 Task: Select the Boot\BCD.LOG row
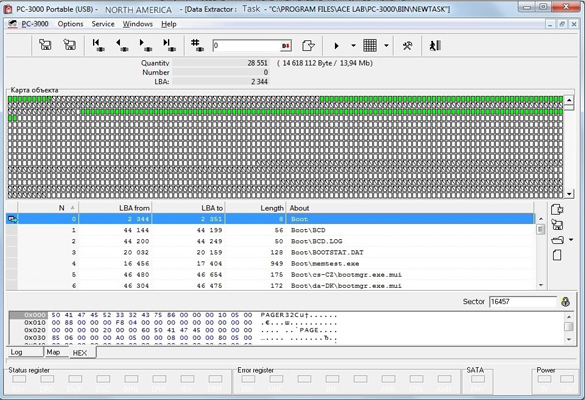coord(276,241)
